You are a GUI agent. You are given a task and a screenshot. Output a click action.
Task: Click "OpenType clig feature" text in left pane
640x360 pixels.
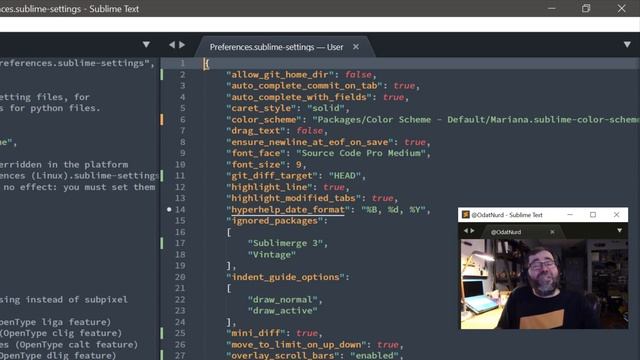(x=60, y=333)
